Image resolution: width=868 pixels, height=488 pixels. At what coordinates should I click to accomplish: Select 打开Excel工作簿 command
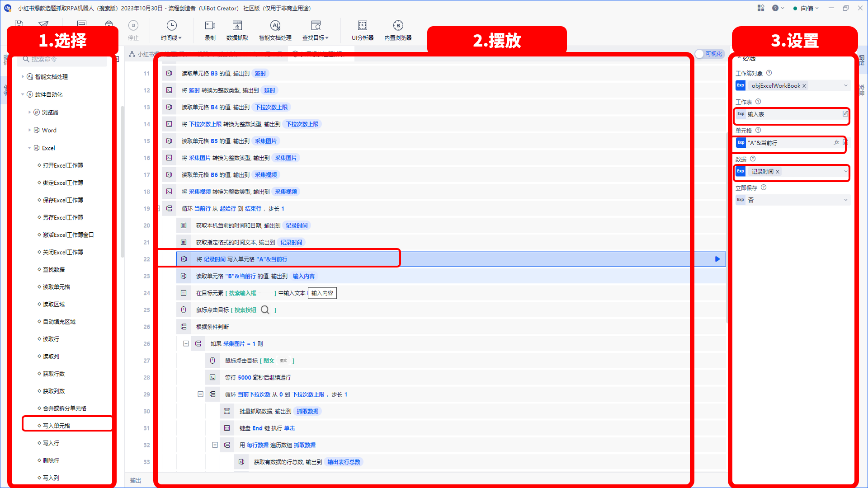(x=63, y=165)
